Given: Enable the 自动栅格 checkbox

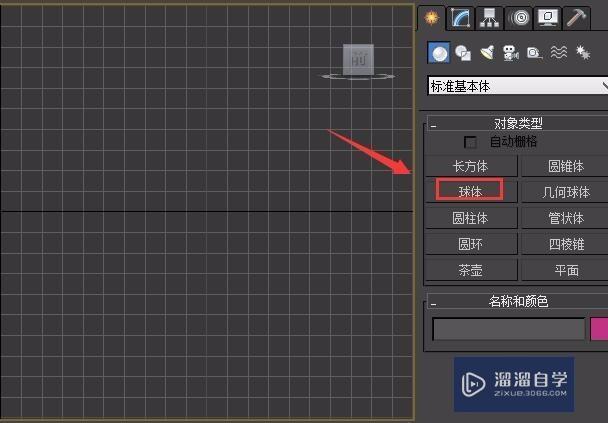Looking at the screenshot, I should (470, 142).
